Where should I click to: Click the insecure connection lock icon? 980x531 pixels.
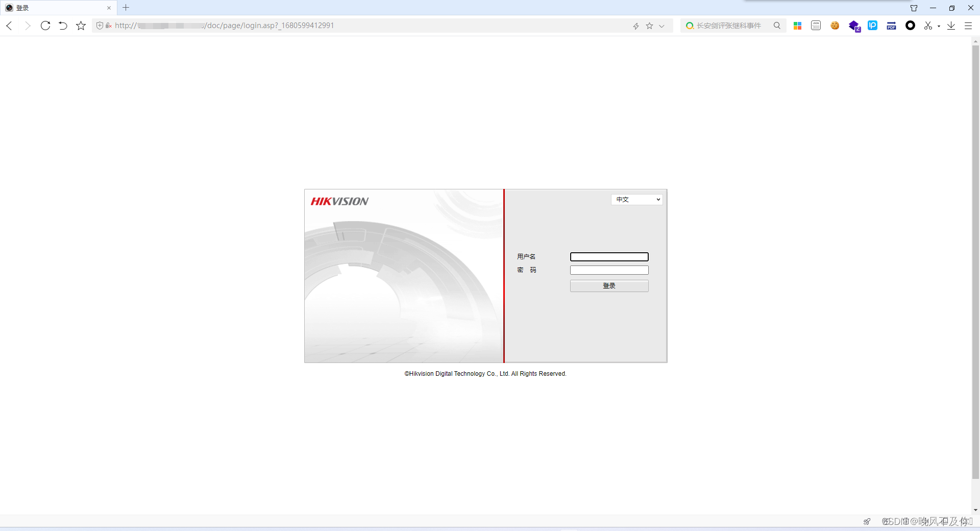pyautogui.click(x=108, y=26)
